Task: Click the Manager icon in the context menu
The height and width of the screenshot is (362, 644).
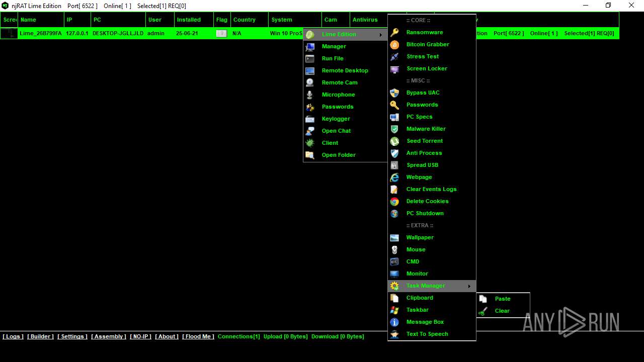Action: (x=310, y=46)
